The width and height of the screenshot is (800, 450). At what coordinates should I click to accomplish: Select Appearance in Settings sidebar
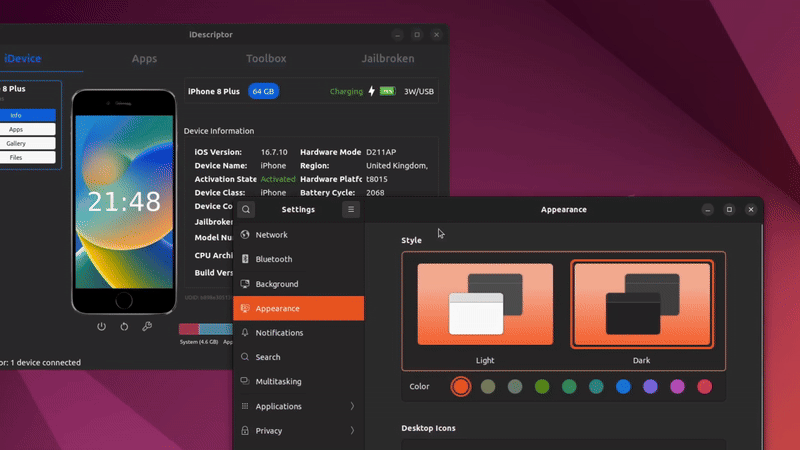click(x=298, y=308)
